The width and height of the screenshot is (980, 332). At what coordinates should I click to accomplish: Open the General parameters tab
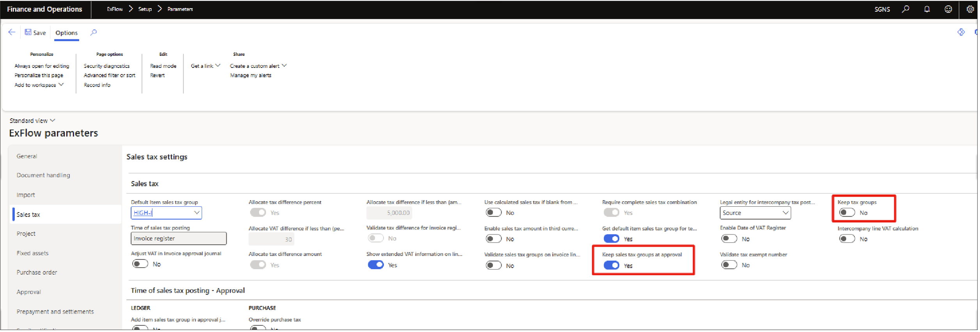pyautogui.click(x=27, y=156)
